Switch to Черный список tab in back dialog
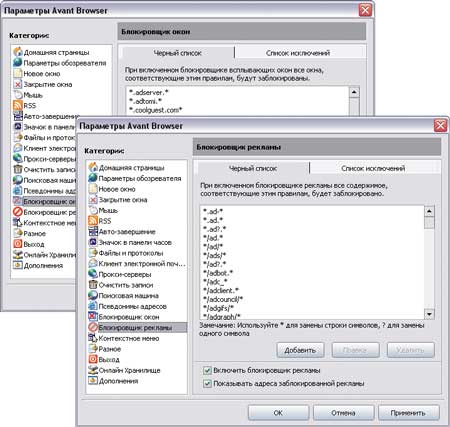The height and width of the screenshot is (427, 450). (178, 53)
